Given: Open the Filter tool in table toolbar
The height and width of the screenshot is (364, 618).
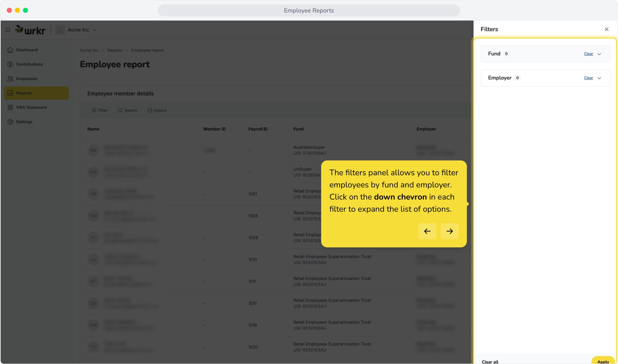Looking at the screenshot, I should point(100,111).
